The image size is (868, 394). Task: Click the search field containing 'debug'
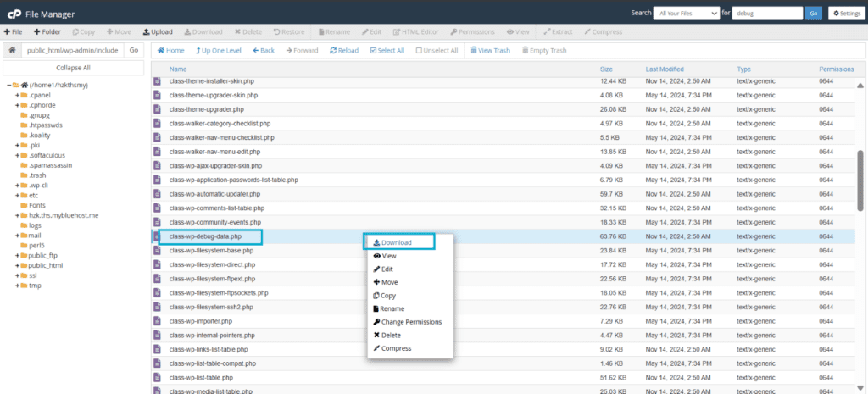coord(767,14)
